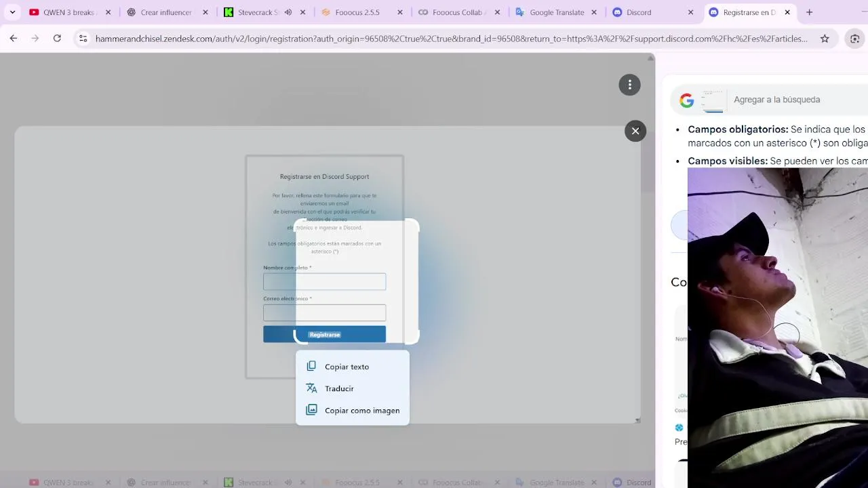868x488 pixels.
Task: Switch to the Fooocus 2.5.5 tab
Action: (x=360, y=12)
